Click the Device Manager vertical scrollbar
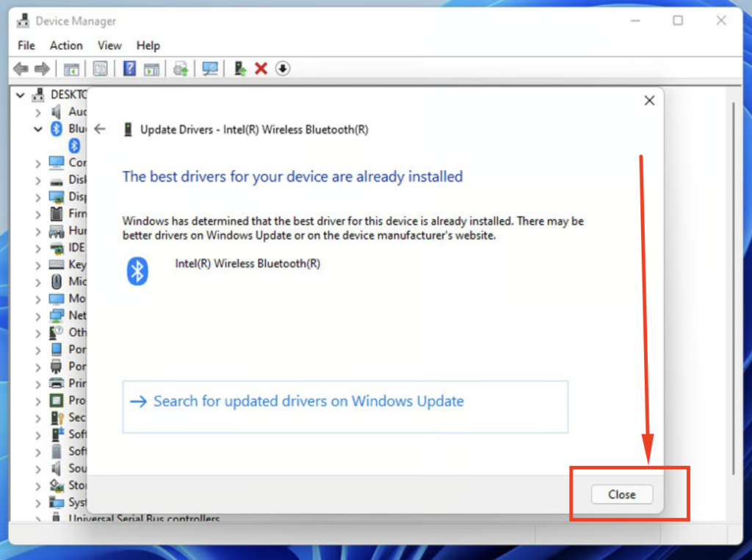752x560 pixels. tap(734, 294)
